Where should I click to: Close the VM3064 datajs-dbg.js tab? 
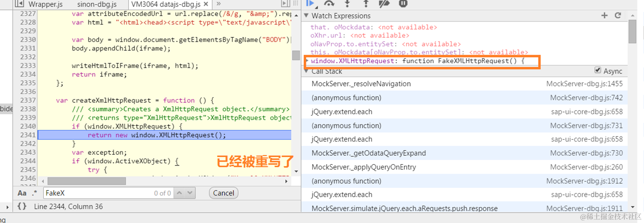pos(206,4)
